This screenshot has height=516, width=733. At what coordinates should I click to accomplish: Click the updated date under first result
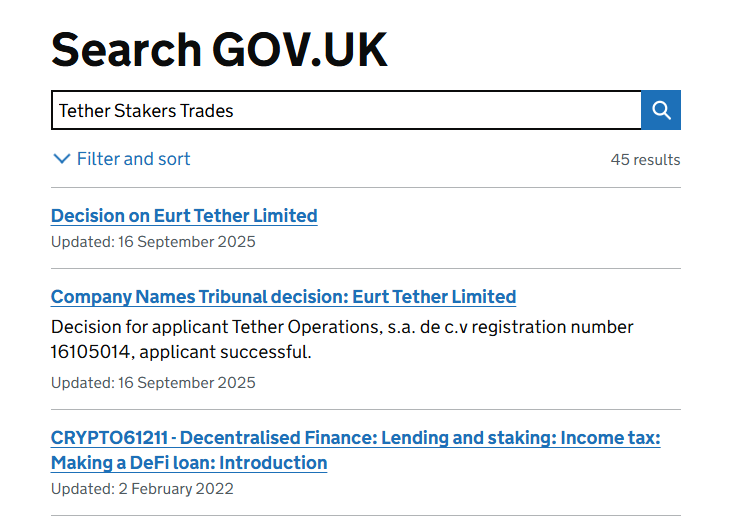tap(153, 242)
